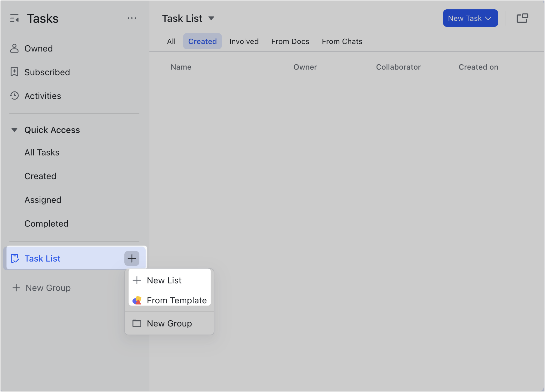545x392 pixels.
Task: Click the Task List shield icon
Action: 15,258
